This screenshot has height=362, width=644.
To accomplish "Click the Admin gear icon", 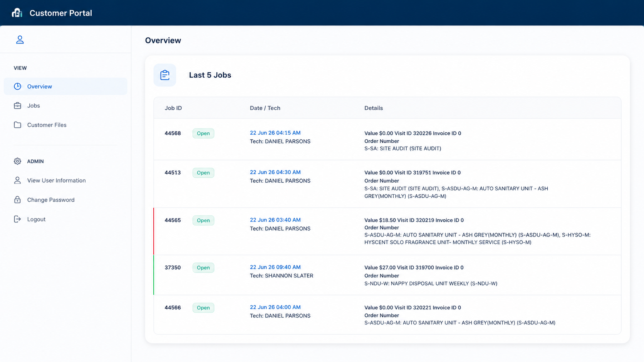I will (x=17, y=161).
